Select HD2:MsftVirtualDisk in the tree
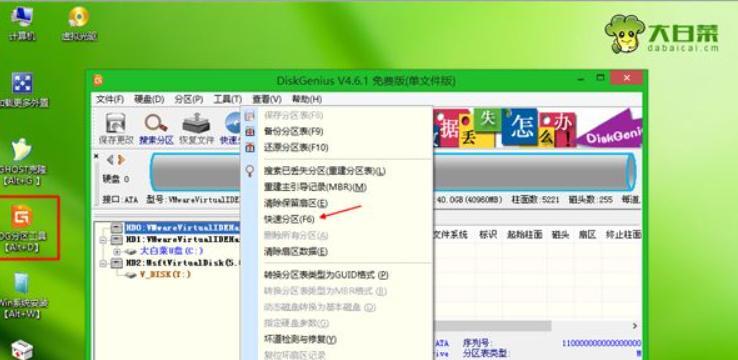Image resolution: width=738 pixels, height=360 pixels. coord(183,264)
